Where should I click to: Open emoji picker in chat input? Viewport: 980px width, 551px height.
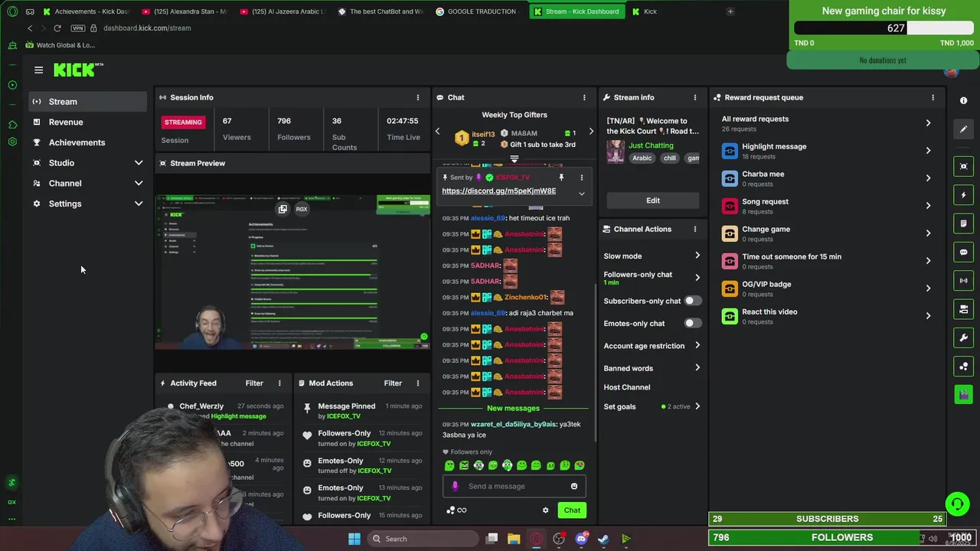[x=574, y=486]
